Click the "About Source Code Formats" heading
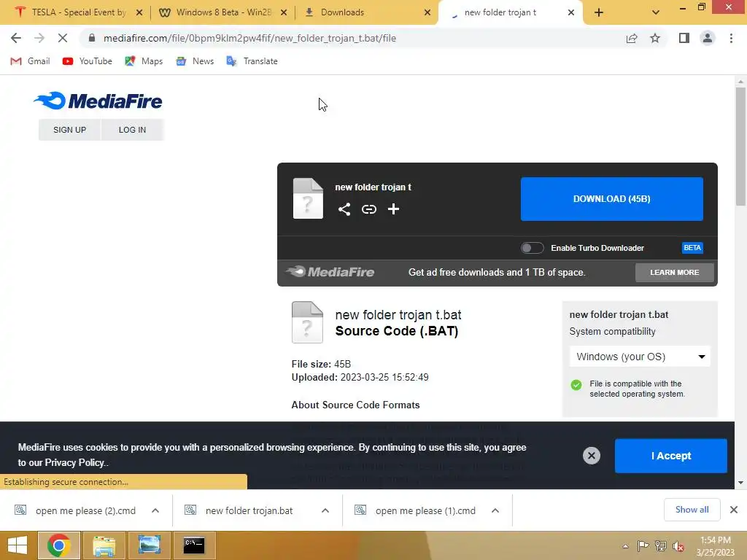The image size is (747, 560). tap(355, 405)
